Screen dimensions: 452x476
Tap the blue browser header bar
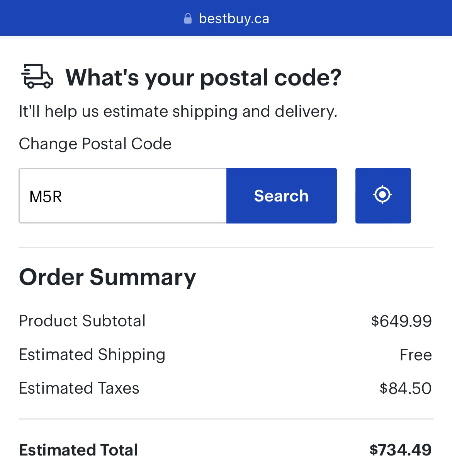coord(226,18)
